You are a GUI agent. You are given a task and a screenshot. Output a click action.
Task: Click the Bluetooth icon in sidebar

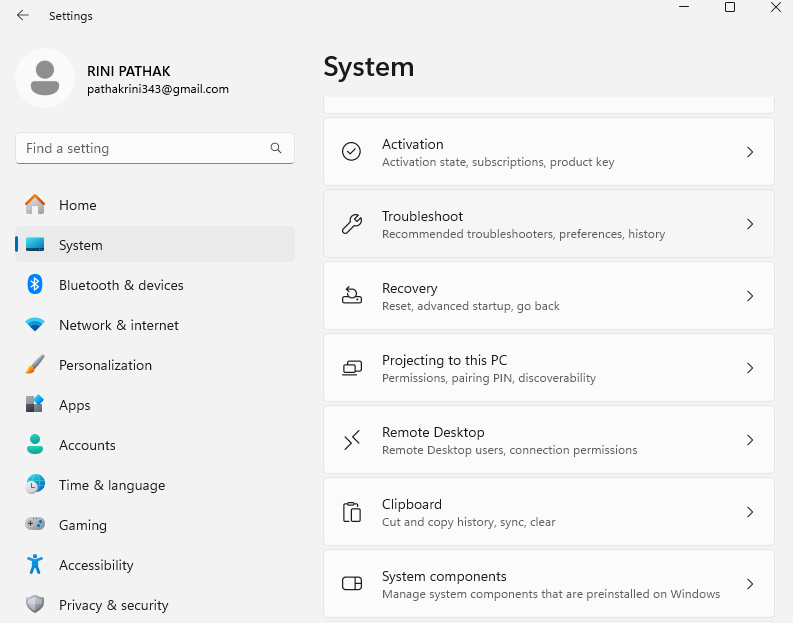(35, 285)
